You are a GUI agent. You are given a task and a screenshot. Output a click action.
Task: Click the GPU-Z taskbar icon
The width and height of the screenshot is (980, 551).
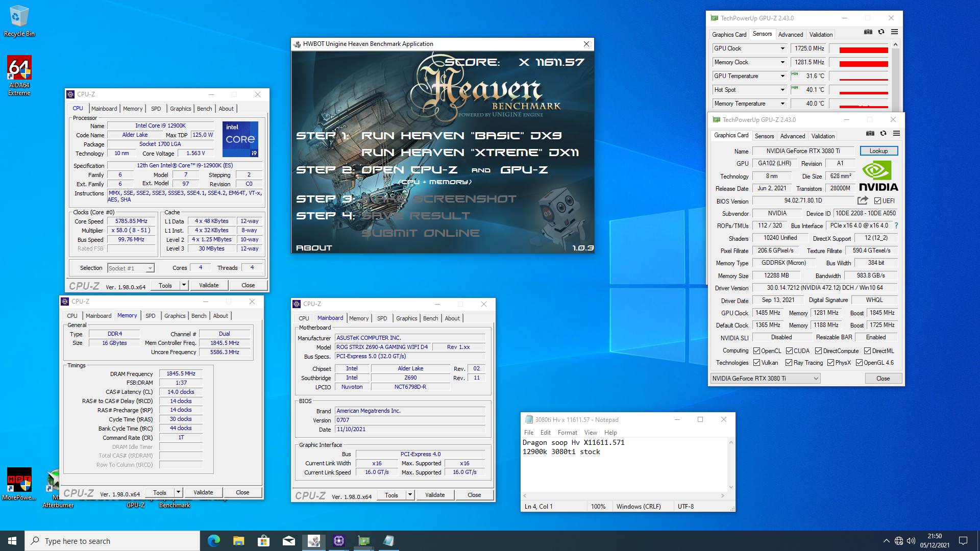pyautogui.click(x=363, y=541)
